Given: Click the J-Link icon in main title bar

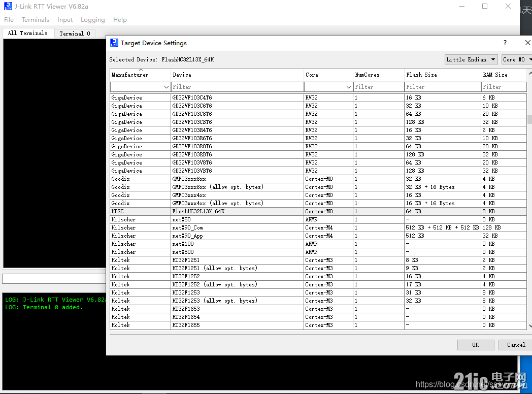Looking at the screenshot, I should tap(8, 6).
